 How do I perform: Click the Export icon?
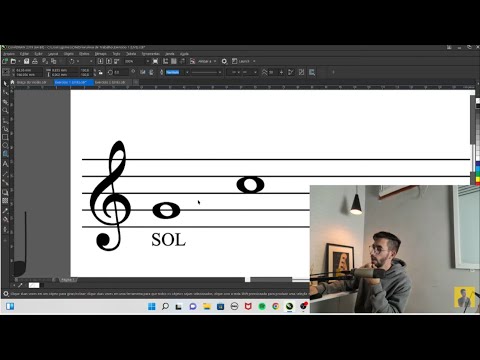pos(109,61)
